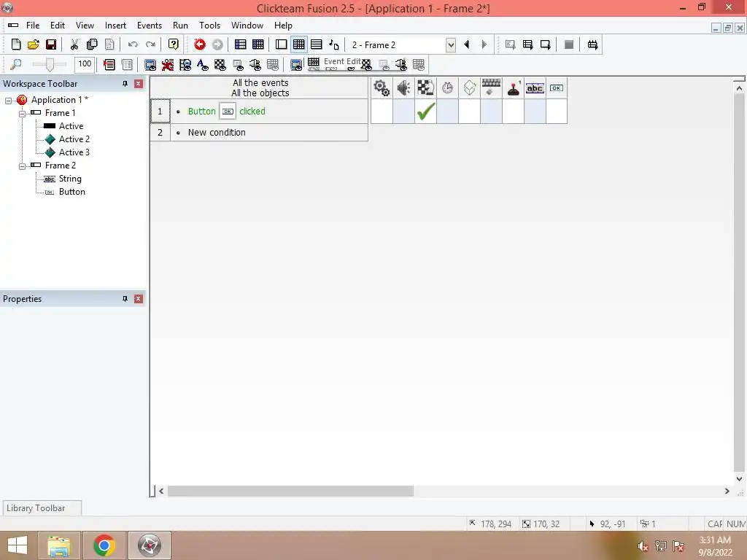Open contextual help question-mark icon
The width and height of the screenshot is (747, 560).
coord(174,44)
